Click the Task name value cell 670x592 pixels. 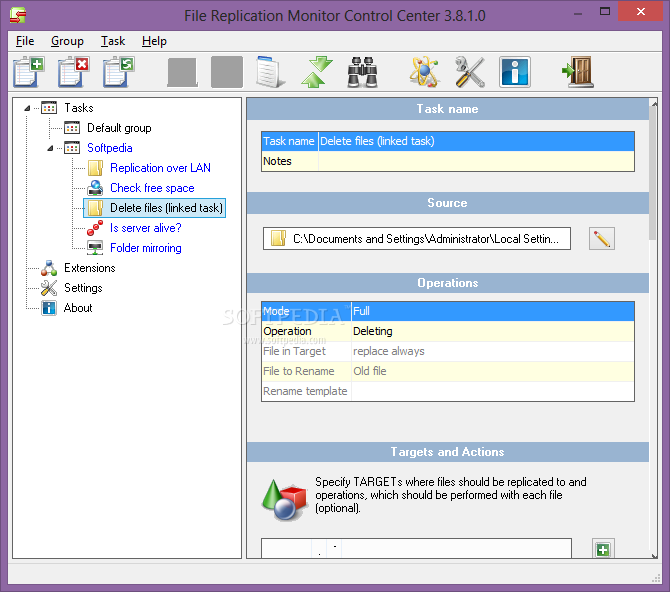(x=476, y=141)
